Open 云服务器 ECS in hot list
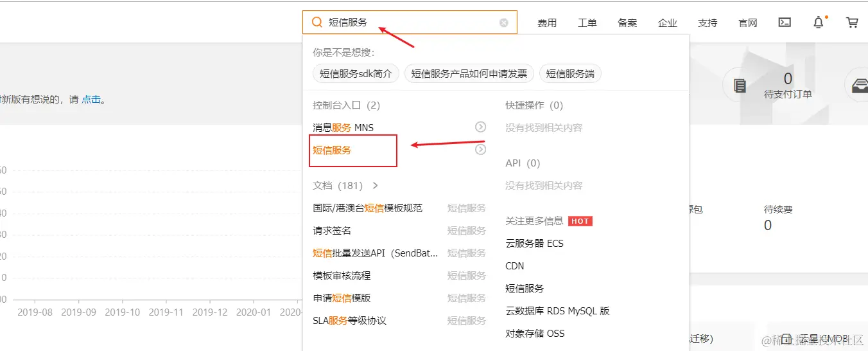 point(534,244)
